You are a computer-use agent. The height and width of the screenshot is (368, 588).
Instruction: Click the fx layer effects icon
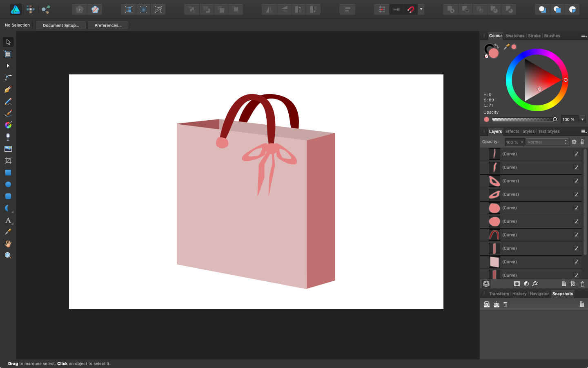coord(535,284)
